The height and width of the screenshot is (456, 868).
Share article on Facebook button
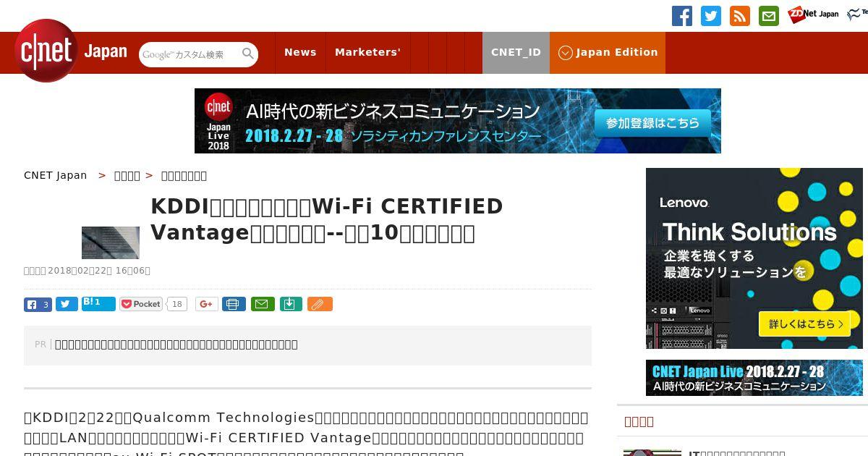point(38,305)
